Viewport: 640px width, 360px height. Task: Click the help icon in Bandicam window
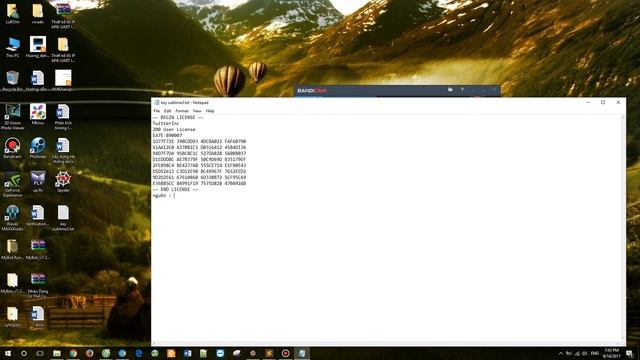[462, 90]
